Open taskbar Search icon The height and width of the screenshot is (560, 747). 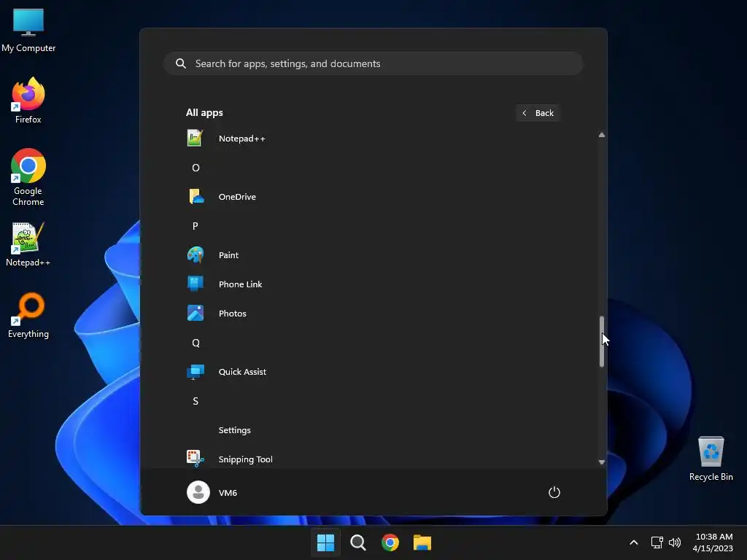[x=357, y=542]
